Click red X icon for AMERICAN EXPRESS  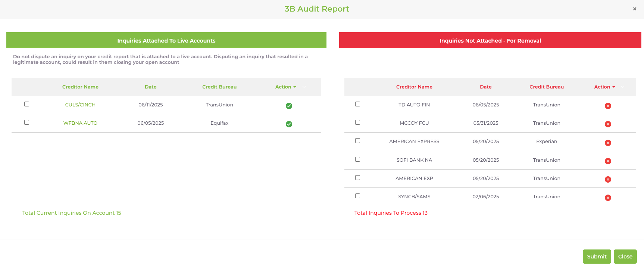[608, 143]
